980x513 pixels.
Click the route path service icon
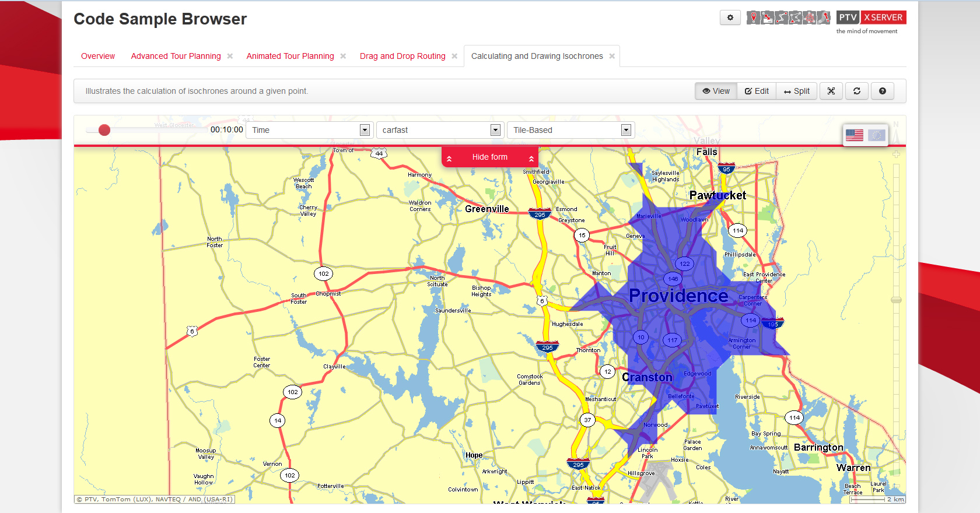[782, 17]
